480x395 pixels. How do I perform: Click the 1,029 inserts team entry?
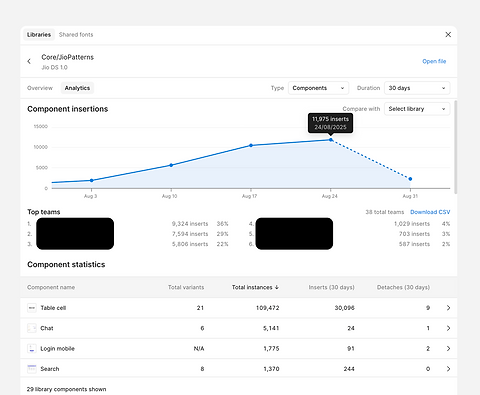[412, 224]
